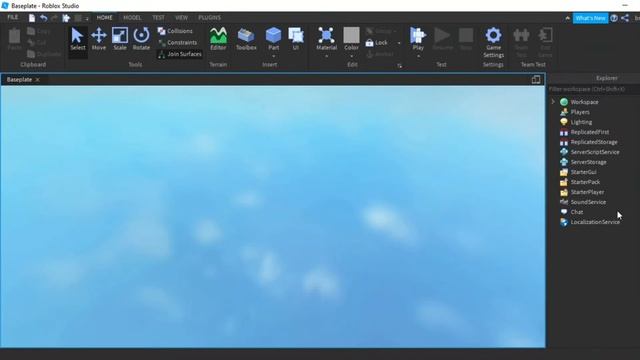Create a new file from quick access toolbar
The width and height of the screenshot is (640, 360).
point(32,18)
